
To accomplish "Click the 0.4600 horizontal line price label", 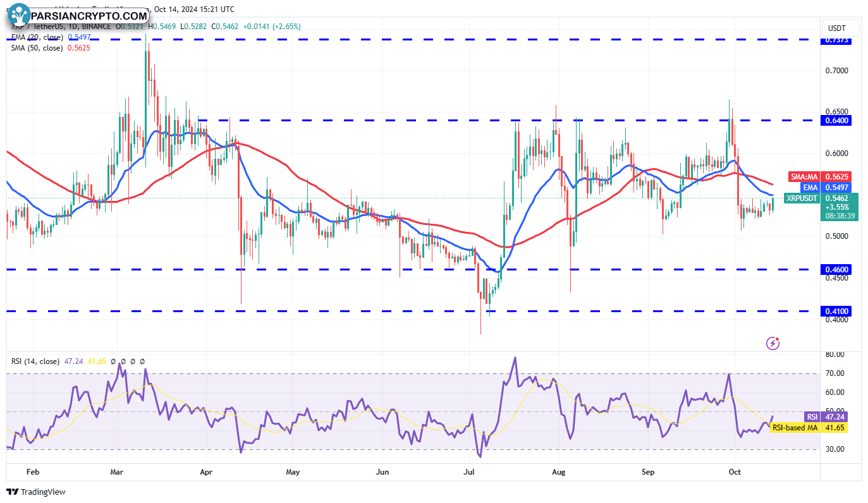I will tap(836, 269).
